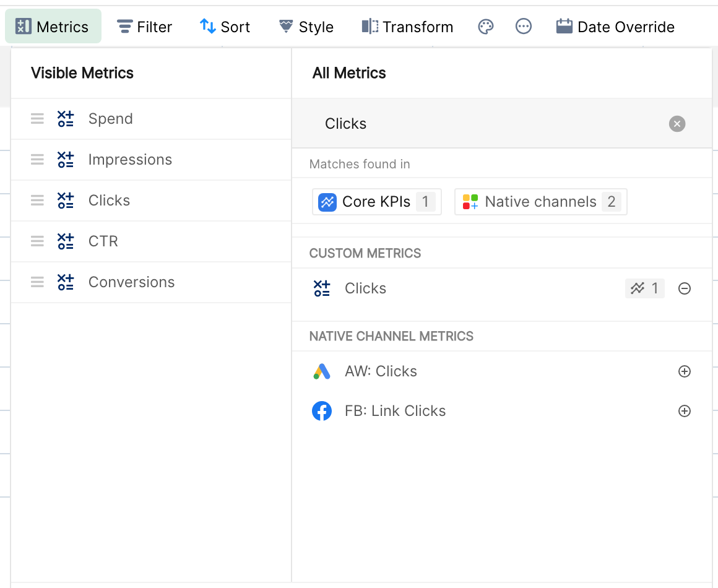Add the FB: Link Clicks metric
Image resolution: width=718 pixels, height=588 pixels.
(x=684, y=411)
